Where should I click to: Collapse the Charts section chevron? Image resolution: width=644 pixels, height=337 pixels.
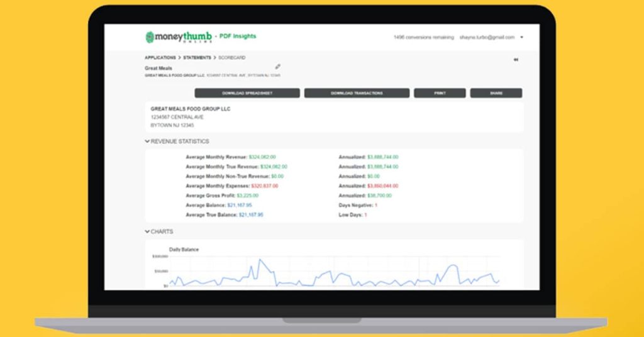click(x=147, y=231)
